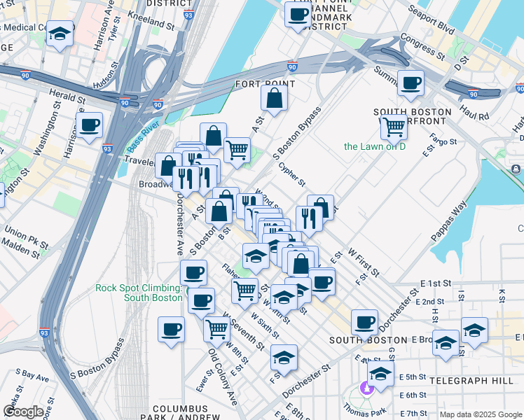The image size is (524, 420).
Task: Open coffee cup marker above South Boston label
Action: (x=364, y=322)
